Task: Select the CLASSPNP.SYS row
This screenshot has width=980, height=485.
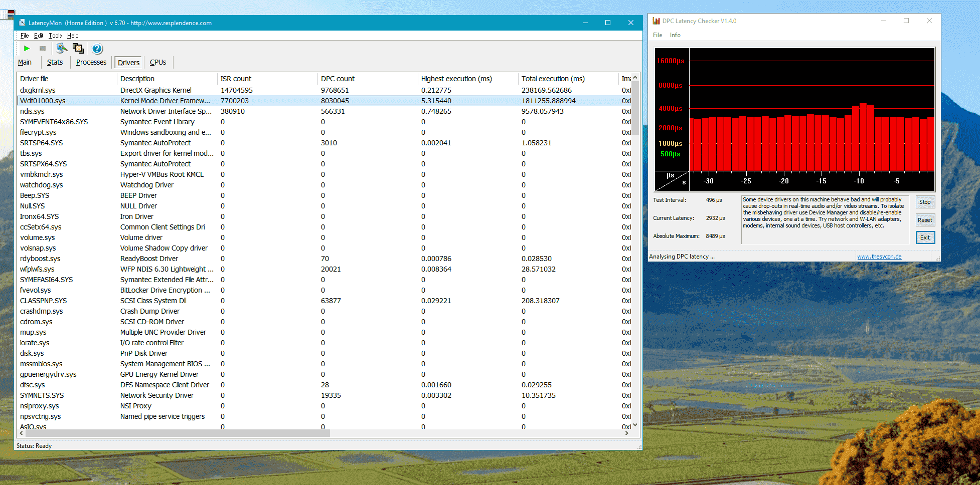Action: tap(324, 301)
